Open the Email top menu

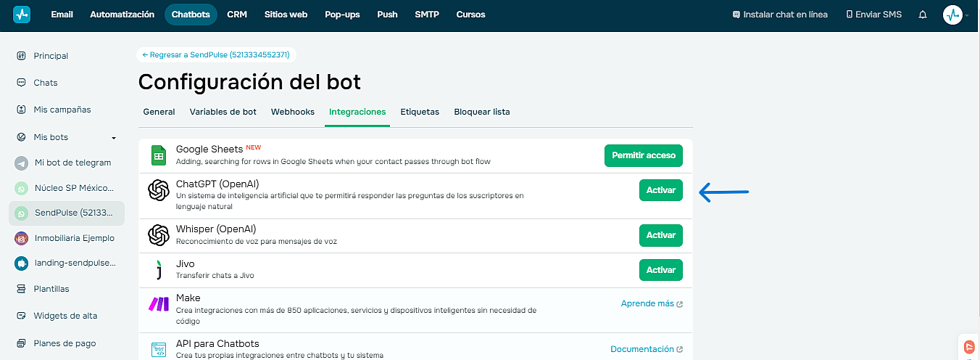point(62,15)
